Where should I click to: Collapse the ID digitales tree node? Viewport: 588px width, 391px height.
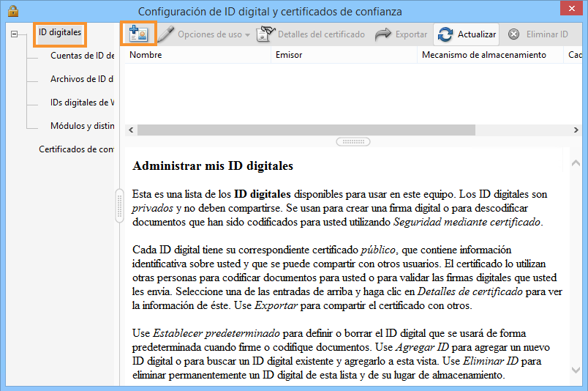(14, 34)
